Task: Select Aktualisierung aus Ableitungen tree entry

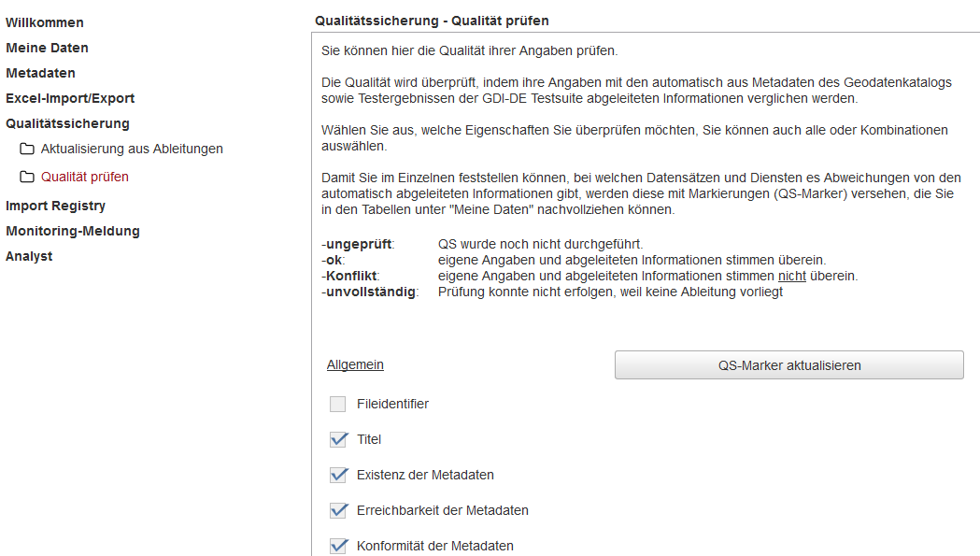Action: (132, 149)
